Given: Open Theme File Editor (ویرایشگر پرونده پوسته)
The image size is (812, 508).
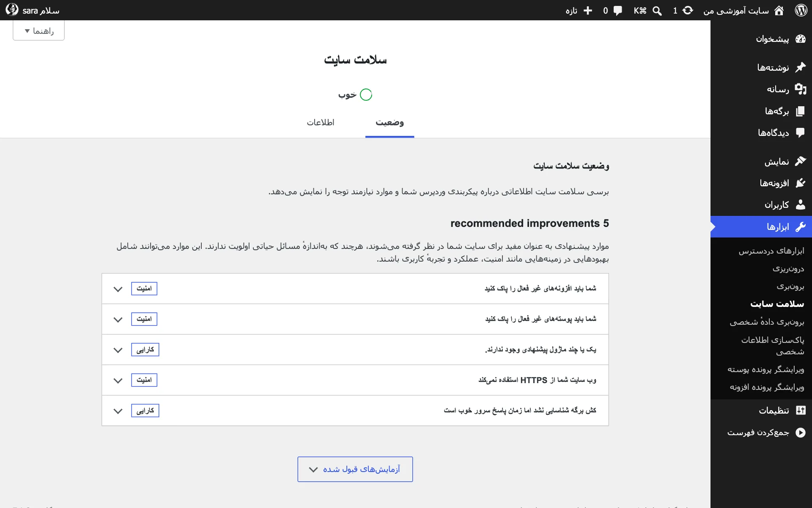Looking at the screenshot, I should coord(766,370).
